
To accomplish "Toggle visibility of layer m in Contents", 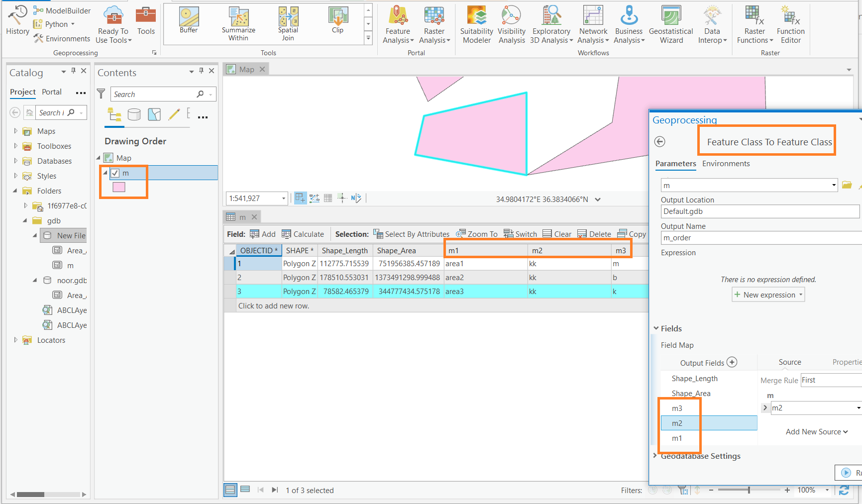I will (115, 173).
